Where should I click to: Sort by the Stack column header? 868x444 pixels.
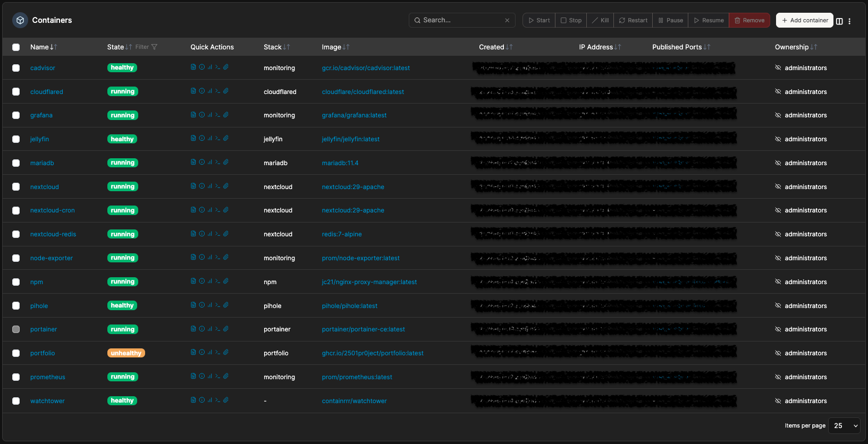coord(276,47)
